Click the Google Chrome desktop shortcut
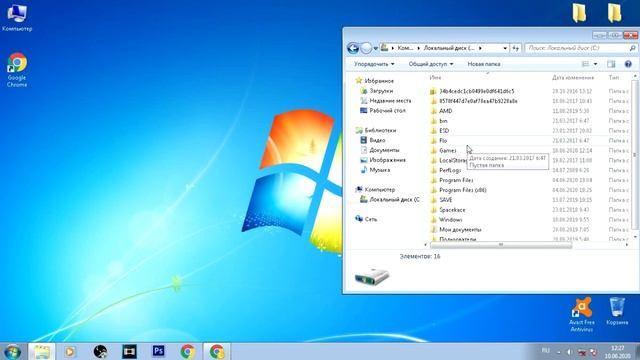The height and width of the screenshot is (360, 640). click(x=17, y=69)
